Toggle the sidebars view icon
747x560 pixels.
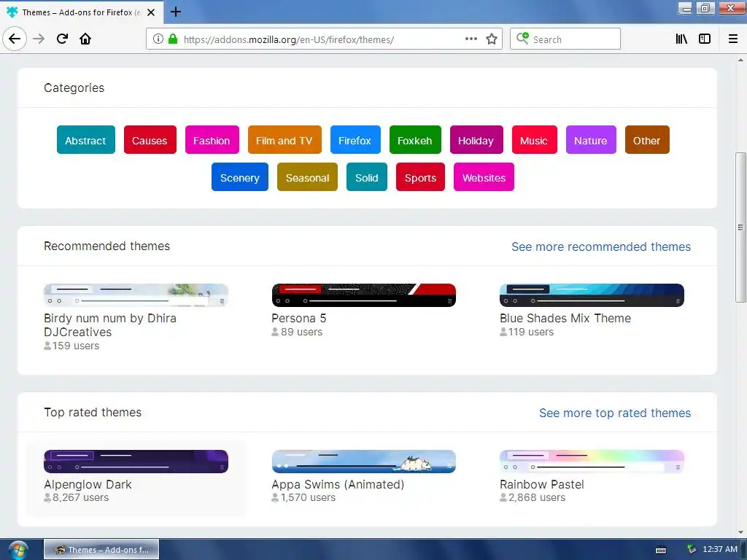(x=705, y=39)
